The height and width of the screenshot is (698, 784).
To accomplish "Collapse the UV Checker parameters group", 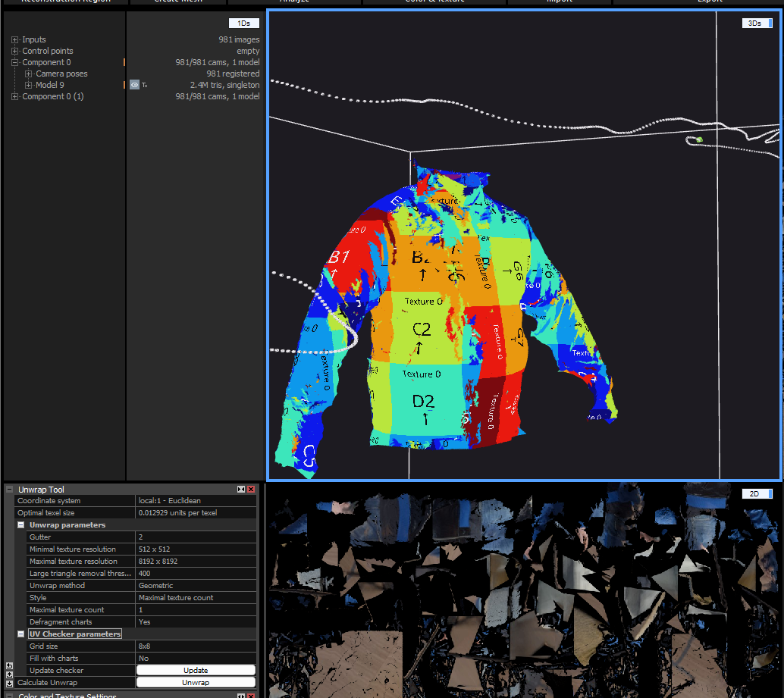I will coord(21,634).
